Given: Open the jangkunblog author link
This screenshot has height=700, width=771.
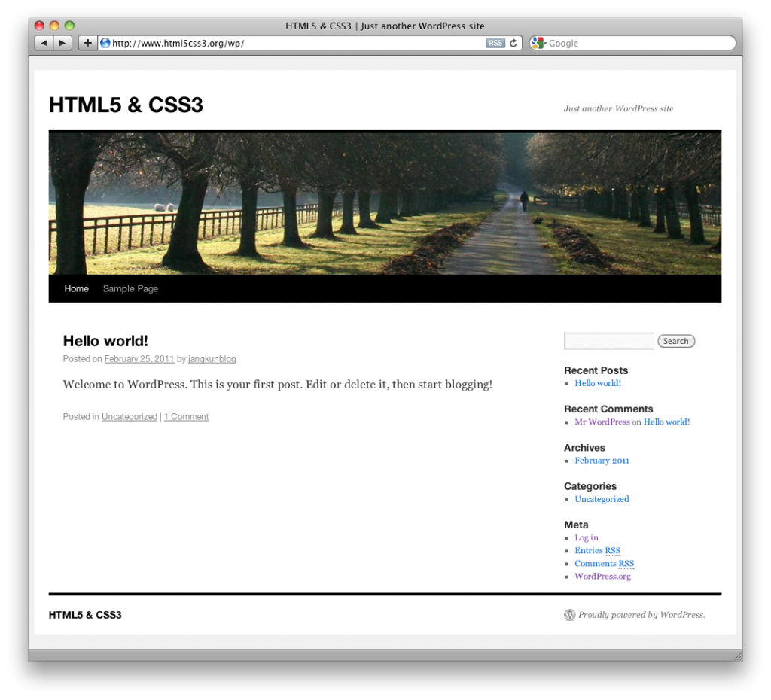Looking at the screenshot, I should click(x=212, y=358).
